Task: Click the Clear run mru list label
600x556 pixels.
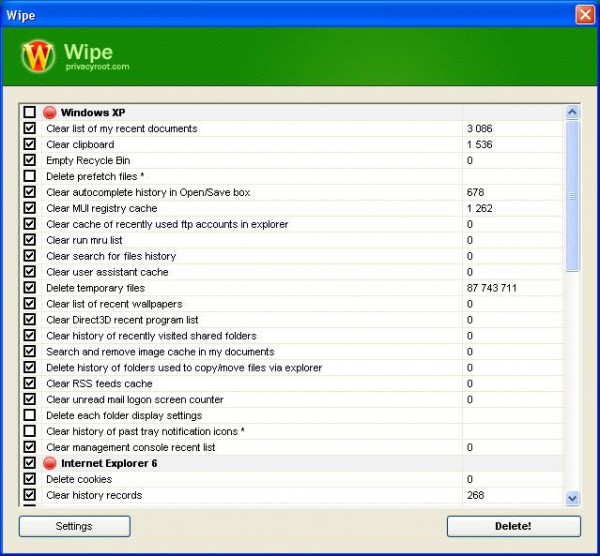Action: pyautogui.click(x=84, y=240)
